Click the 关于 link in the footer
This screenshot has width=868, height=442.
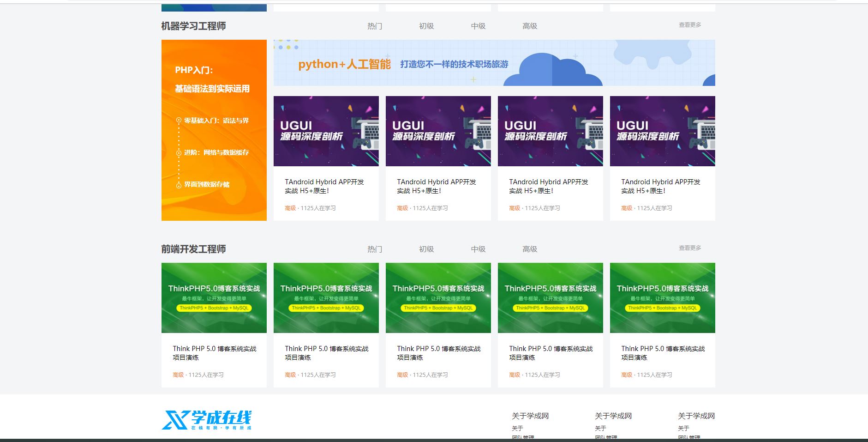pos(518,428)
